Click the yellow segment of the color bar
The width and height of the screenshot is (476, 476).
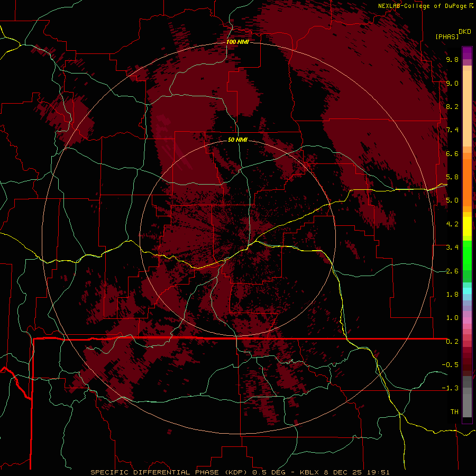pyautogui.click(x=467, y=226)
